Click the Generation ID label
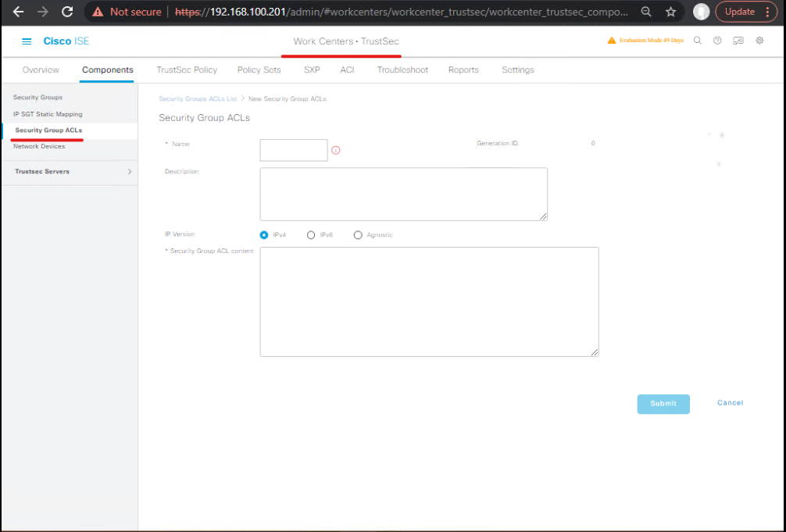 pos(498,144)
